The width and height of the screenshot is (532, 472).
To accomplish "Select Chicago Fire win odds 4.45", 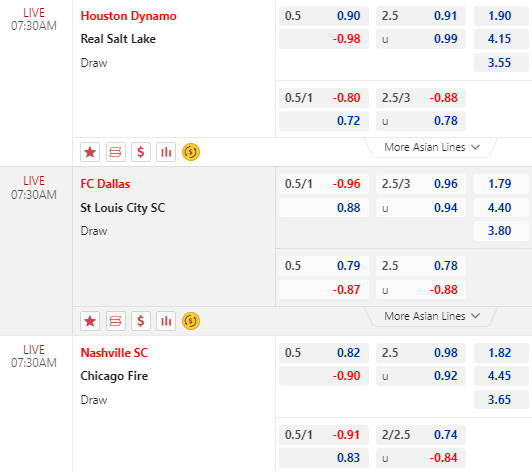I will pyautogui.click(x=501, y=376).
